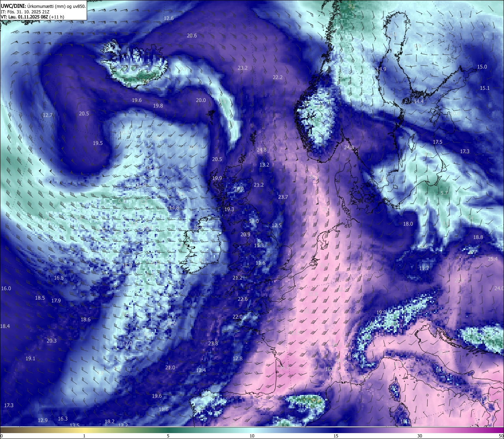
Task: Select the 15.1 value label
Action: (x=485, y=88)
